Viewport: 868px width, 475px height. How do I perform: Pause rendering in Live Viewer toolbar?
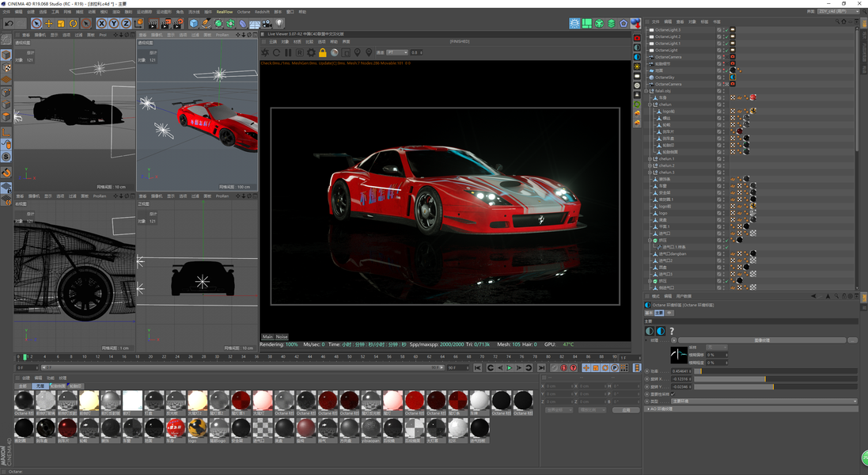(x=288, y=53)
